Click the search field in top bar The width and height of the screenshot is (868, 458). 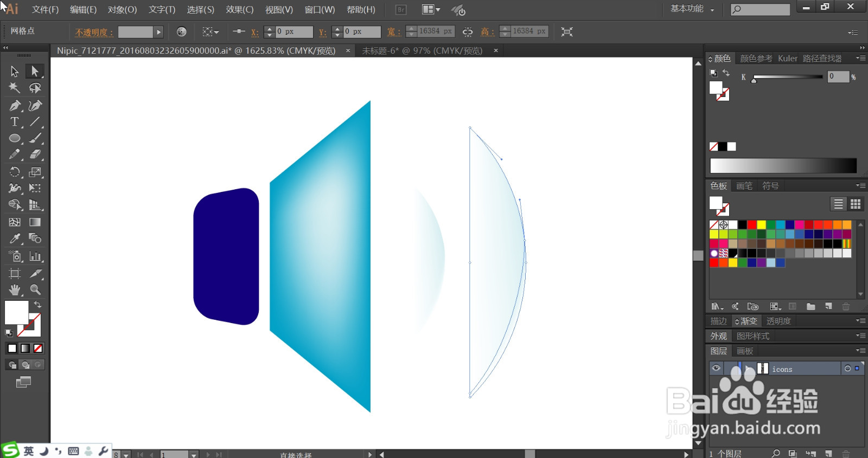click(761, 9)
